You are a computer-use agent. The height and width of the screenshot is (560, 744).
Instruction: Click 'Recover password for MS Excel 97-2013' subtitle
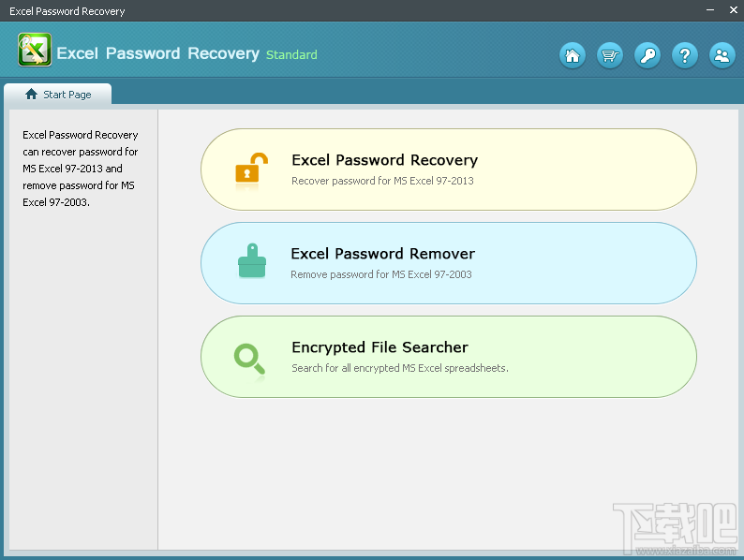(382, 181)
